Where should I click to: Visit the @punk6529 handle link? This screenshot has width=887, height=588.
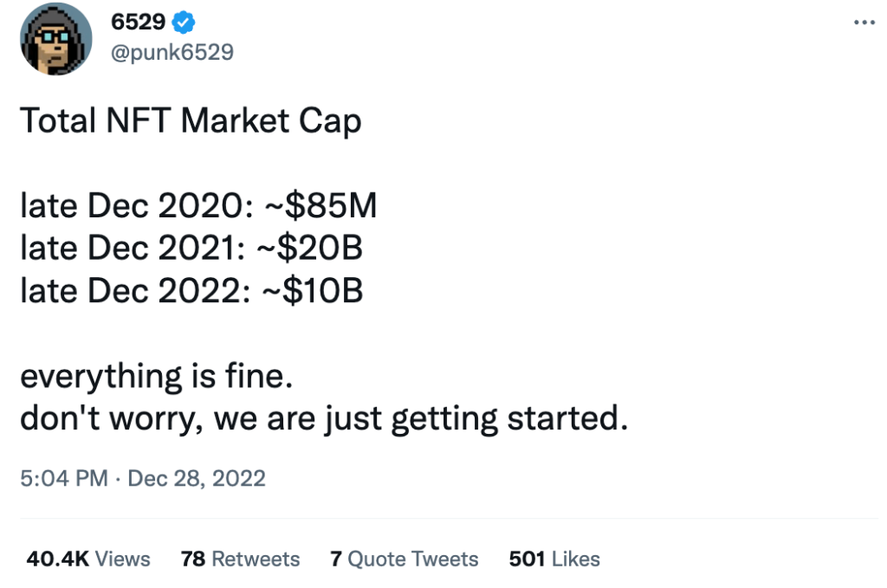coord(172,53)
